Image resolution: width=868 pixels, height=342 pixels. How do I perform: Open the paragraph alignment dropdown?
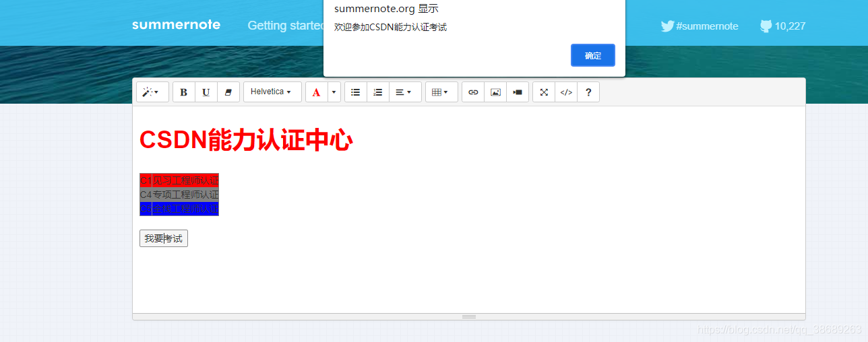click(x=405, y=92)
